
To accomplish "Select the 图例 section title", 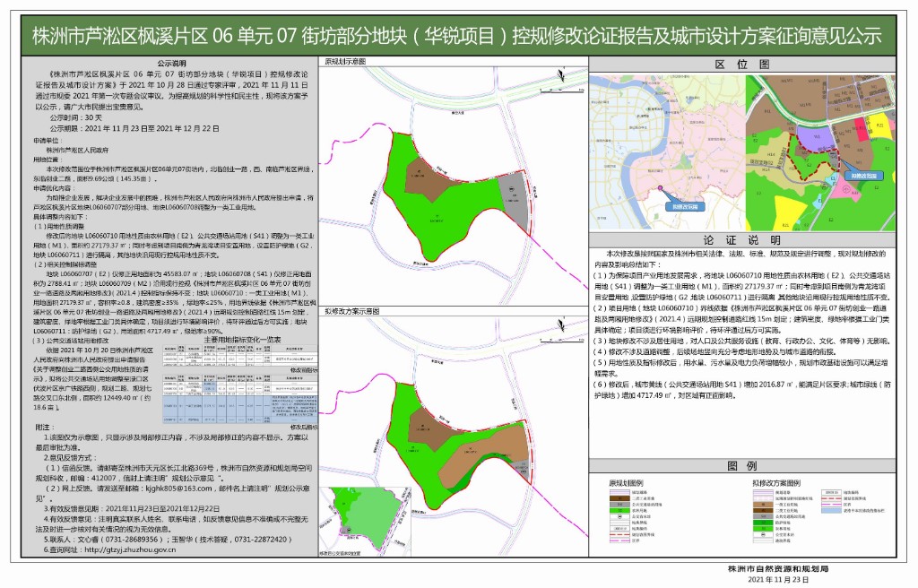I will (741, 466).
